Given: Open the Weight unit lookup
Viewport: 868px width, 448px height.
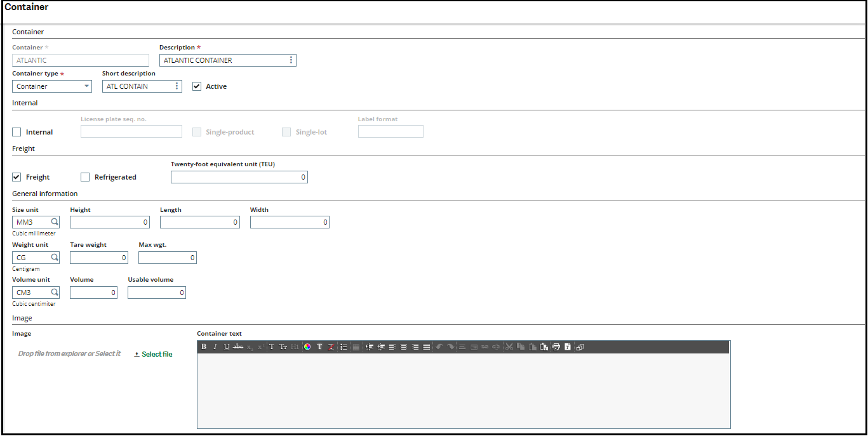Looking at the screenshot, I should [54, 257].
